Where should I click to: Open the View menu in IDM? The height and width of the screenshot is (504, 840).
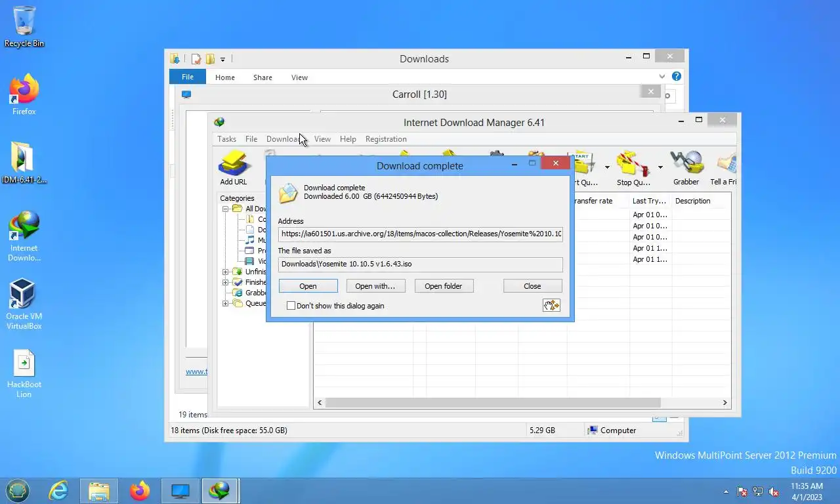[x=322, y=139]
